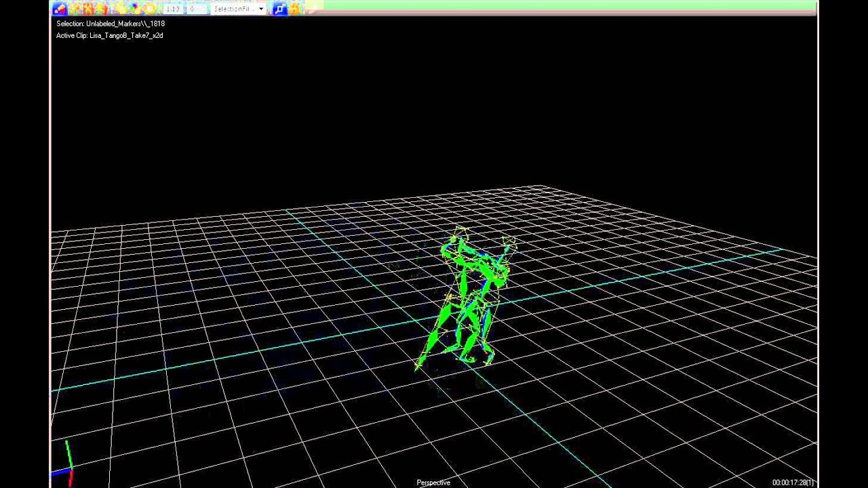
Task: Click the Perspective view label
Action: [433, 483]
